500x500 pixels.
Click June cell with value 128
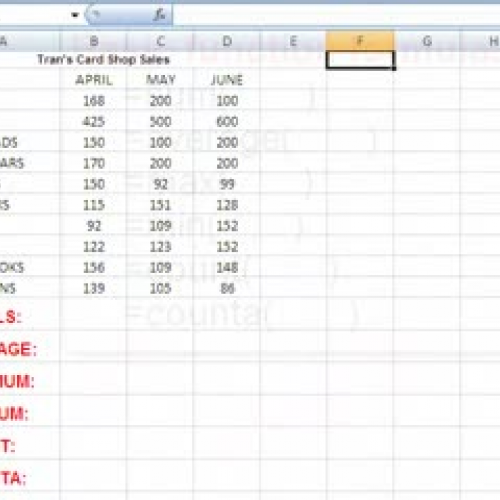pos(227,205)
